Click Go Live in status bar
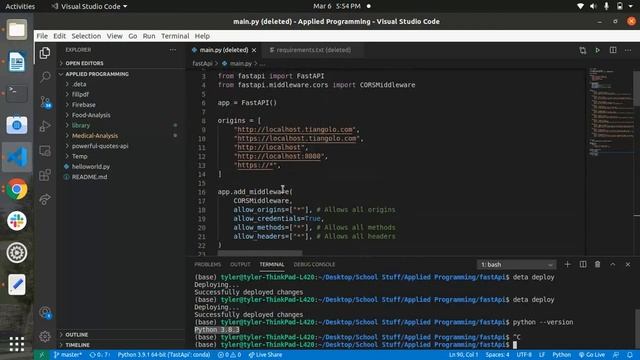The width and height of the screenshot is (640, 360). (x=592, y=355)
